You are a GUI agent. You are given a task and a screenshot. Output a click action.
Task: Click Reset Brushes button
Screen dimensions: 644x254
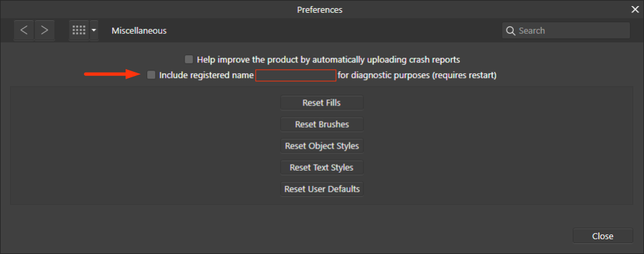(322, 124)
